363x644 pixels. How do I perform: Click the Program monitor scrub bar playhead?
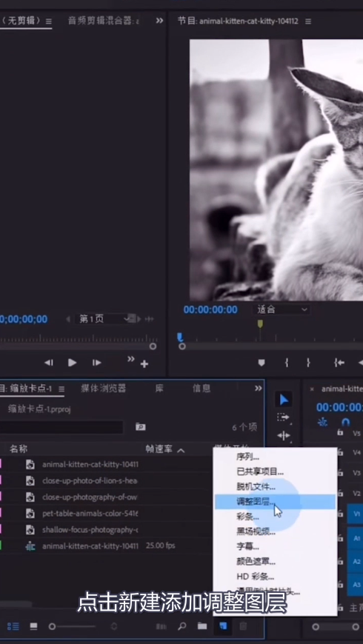click(x=180, y=338)
